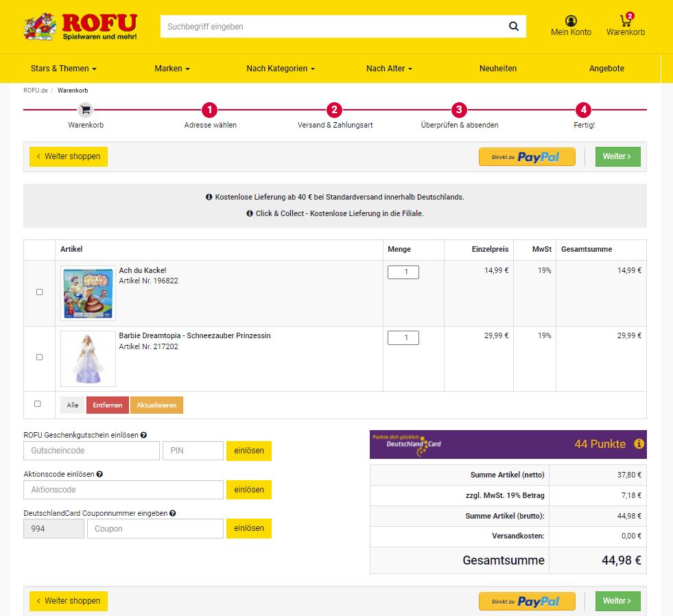Viewport: 673px width, 616px height.
Task: Click bottom Direkt zu PayPal button
Action: [527, 601]
